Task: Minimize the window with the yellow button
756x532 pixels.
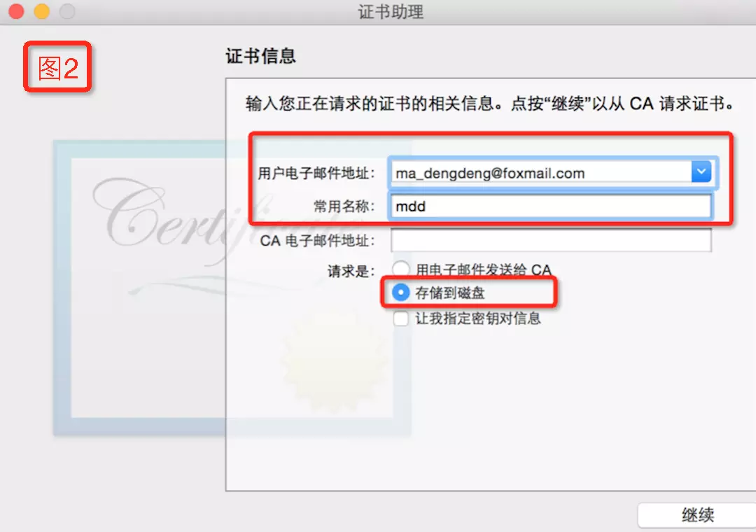Action: [x=41, y=10]
